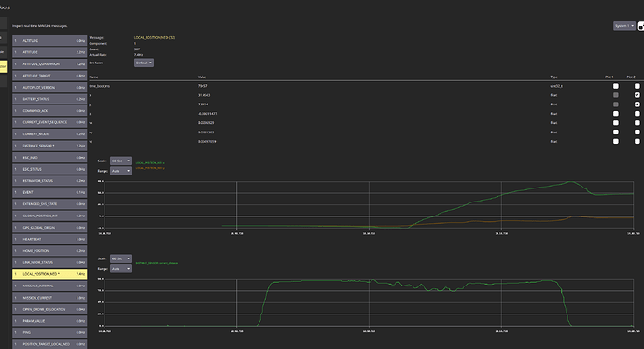Select the ATTITUDE_TARGET message

(x=49, y=76)
